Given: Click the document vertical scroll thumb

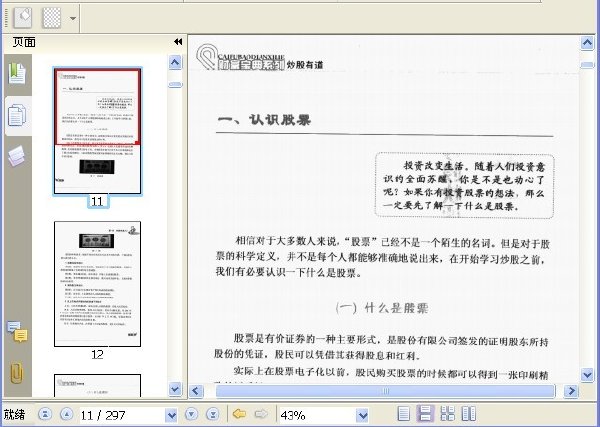Looking at the screenshot, I should point(587,65).
